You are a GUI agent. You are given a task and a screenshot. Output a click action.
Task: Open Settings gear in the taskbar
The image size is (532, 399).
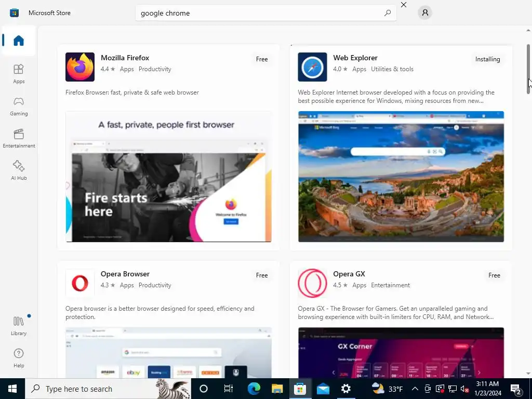tap(345, 389)
